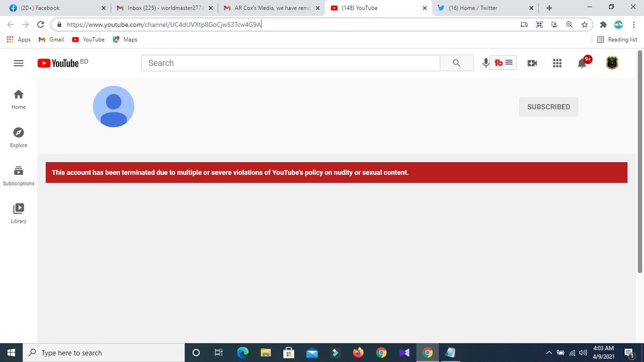Click the browser address bar URL
This screenshot has height=362, width=644.
point(164,24)
